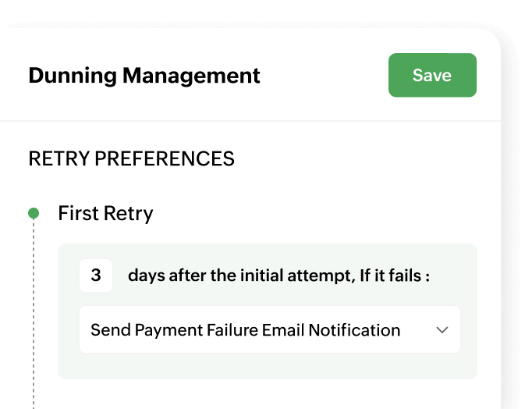Click the word 'Retry' in First Retry
This screenshot has width=532, height=409.
click(129, 213)
